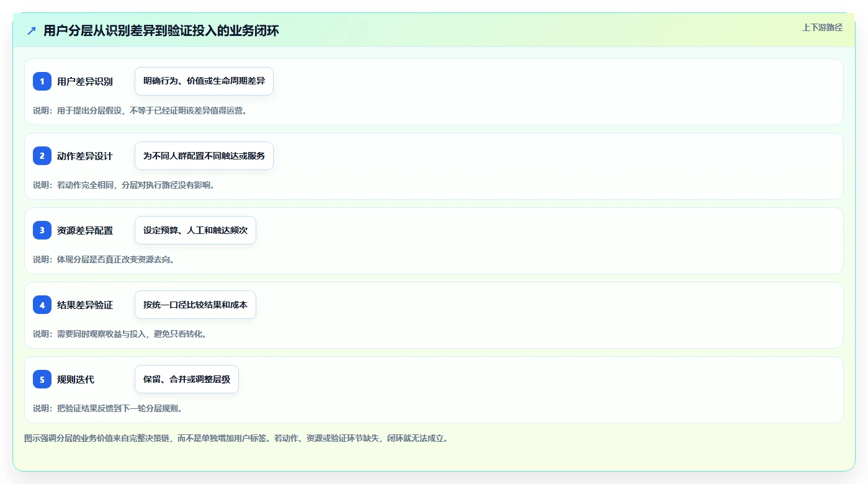
Task: Click the footer summary beginning 图示强调分层的业务价值
Action: [236, 438]
